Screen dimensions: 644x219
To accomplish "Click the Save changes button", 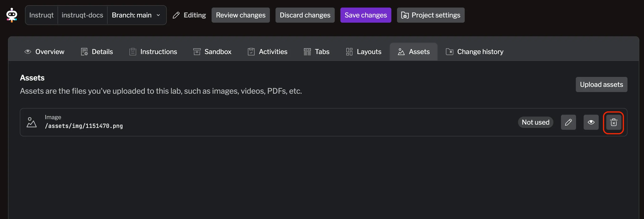I will pyautogui.click(x=365, y=15).
